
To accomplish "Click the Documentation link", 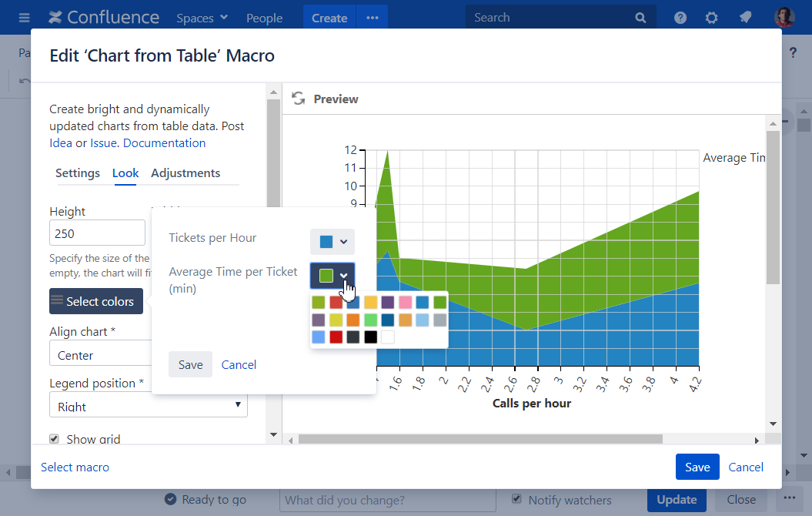I will (x=164, y=142).
